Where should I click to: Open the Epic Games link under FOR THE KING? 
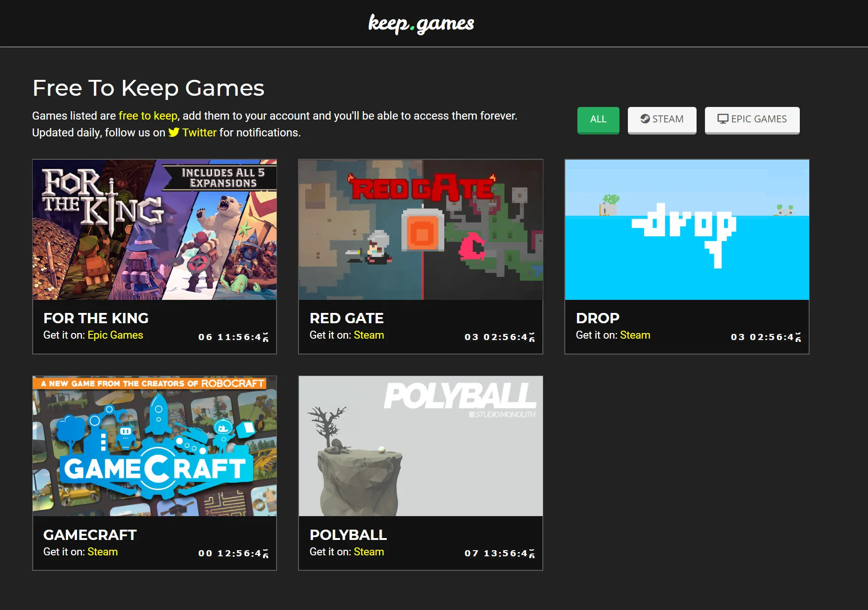115,335
